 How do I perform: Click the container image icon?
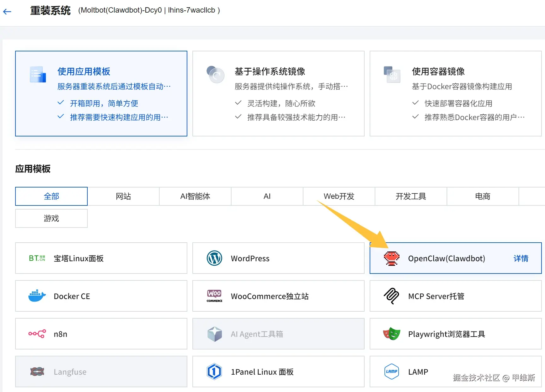(x=392, y=74)
